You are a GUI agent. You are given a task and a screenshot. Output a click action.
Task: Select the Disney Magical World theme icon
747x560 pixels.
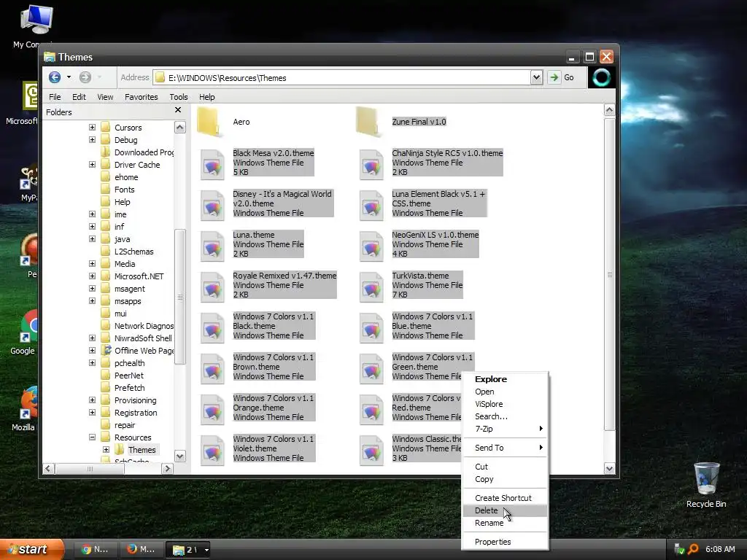(212, 205)
